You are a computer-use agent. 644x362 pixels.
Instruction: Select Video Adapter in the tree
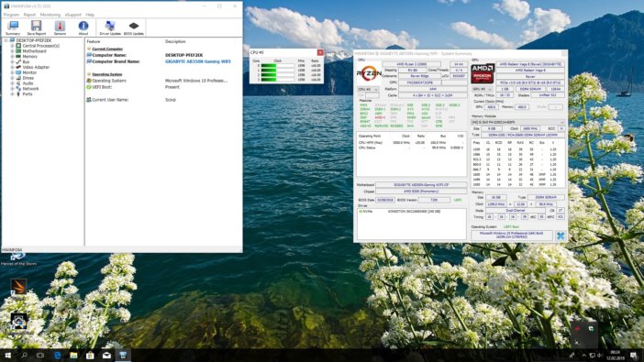tap(36, 67)
